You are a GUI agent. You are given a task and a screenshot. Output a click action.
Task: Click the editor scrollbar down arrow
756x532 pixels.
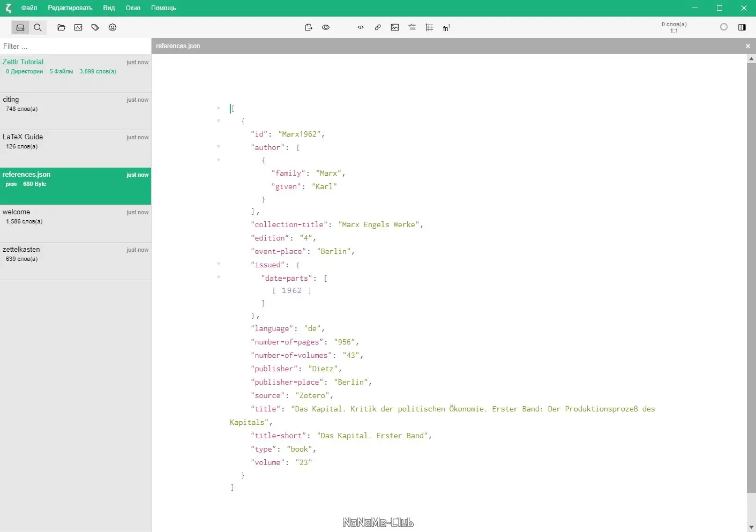pyautogui.click(x=751, y=527)
